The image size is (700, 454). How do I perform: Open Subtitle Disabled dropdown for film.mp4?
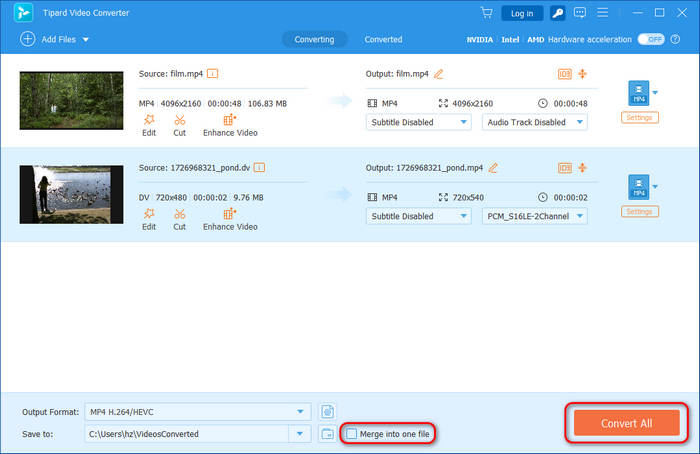click(x=419, y=122)
